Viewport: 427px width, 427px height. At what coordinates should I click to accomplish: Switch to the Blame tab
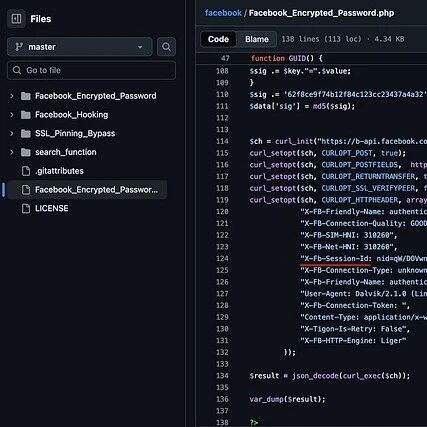click(257, 39)
